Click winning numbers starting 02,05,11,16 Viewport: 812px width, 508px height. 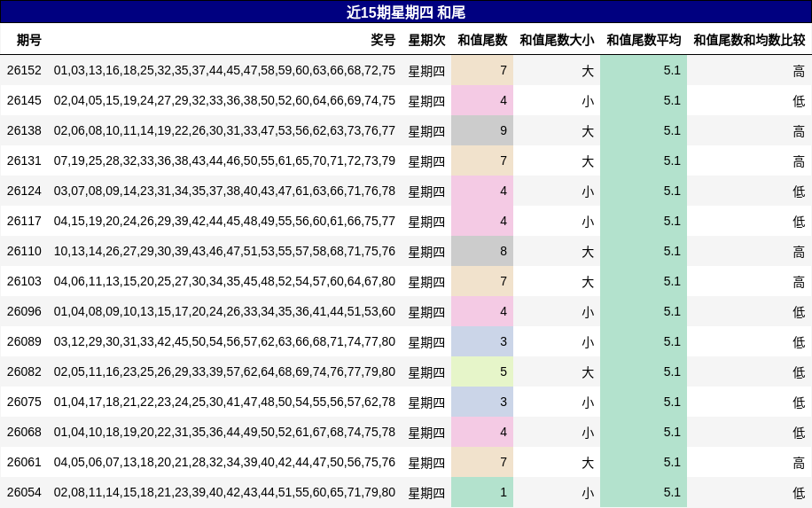(x=224, y=371)
